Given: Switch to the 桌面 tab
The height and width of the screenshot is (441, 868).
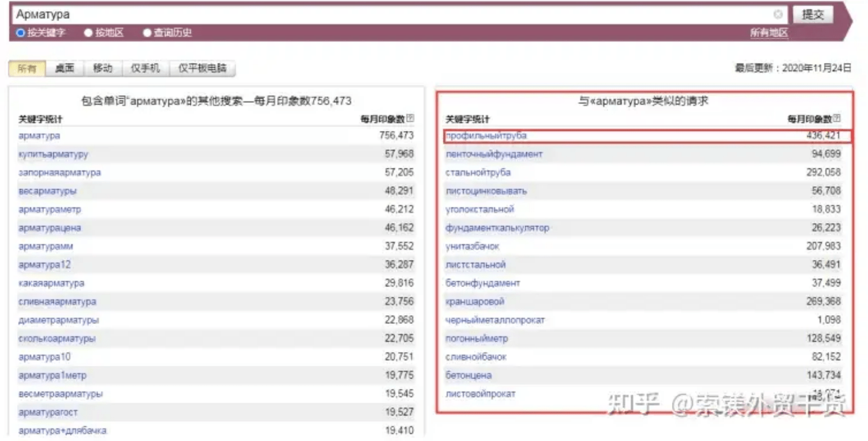Looking at the screenshot, I should pos(64,68).
